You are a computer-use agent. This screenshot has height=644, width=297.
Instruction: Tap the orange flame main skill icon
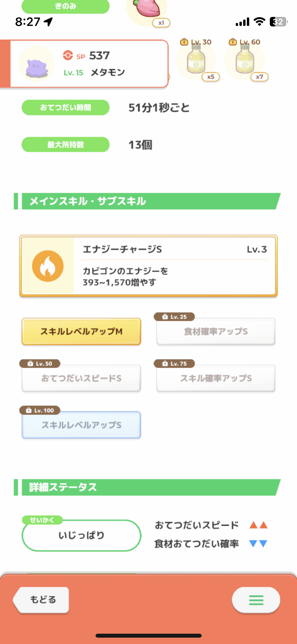tap(48, 266)
